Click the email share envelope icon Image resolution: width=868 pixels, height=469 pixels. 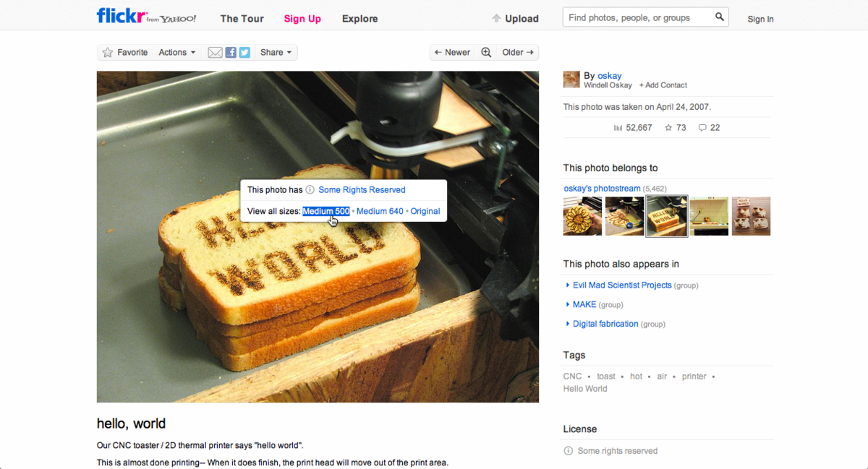click(x=215, y=53)
